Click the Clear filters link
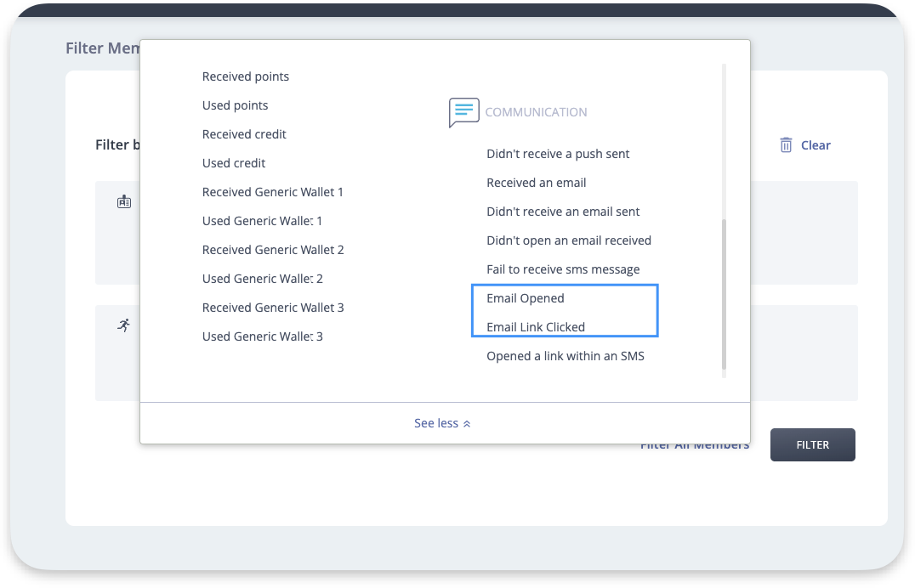 pos(815,145)
